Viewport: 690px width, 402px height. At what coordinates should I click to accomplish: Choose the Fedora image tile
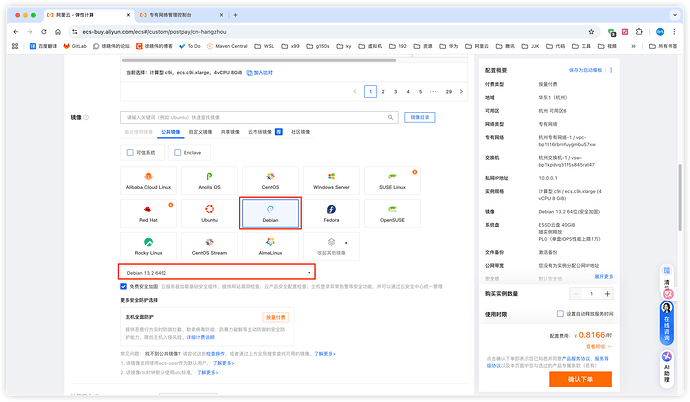331,212
